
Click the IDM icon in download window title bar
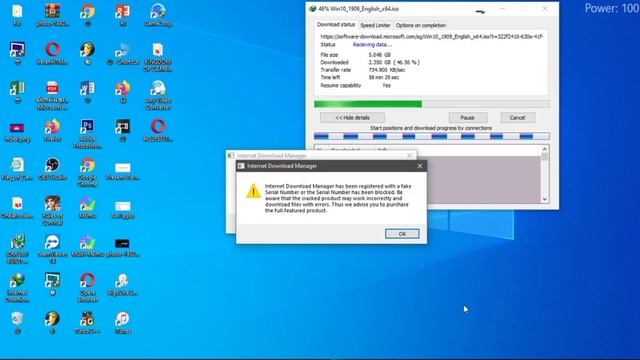313,9
